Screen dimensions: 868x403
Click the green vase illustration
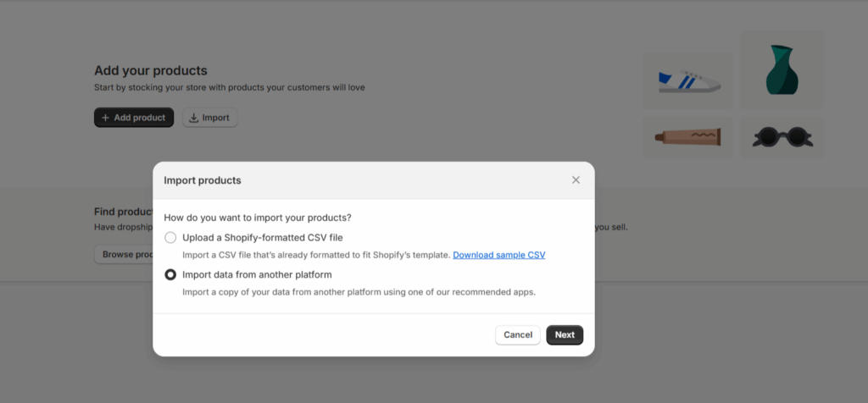pos(782,70)
